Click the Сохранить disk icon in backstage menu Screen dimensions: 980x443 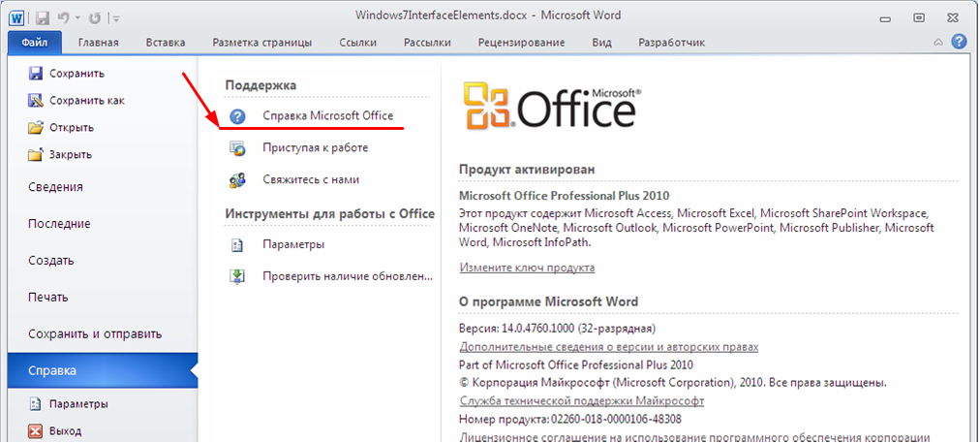36,74
